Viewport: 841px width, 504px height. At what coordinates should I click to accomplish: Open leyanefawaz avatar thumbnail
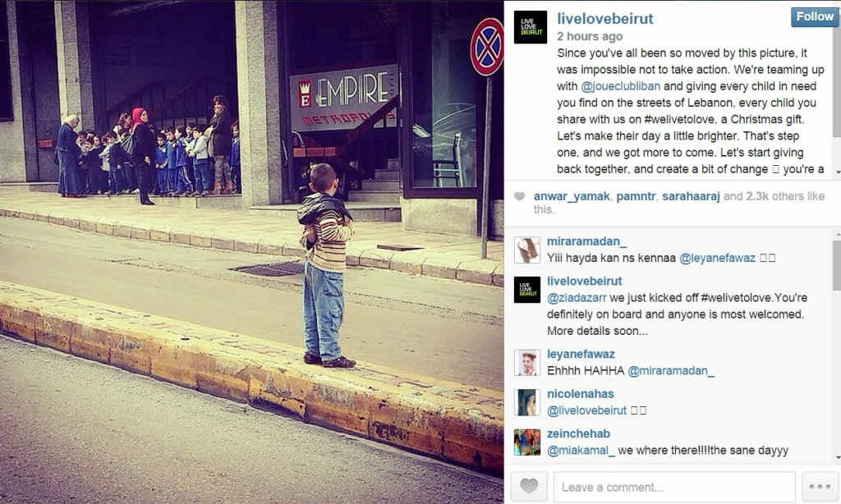click(527, 363)
